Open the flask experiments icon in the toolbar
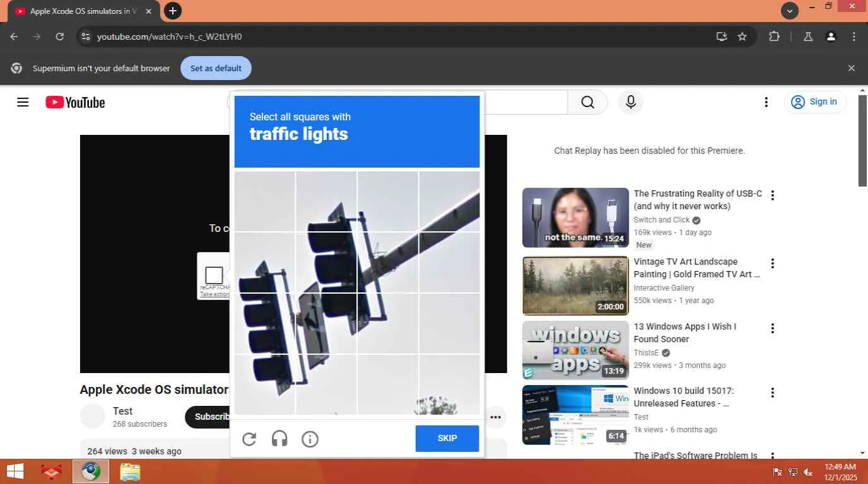868x484 pixels. click(808, 37)
